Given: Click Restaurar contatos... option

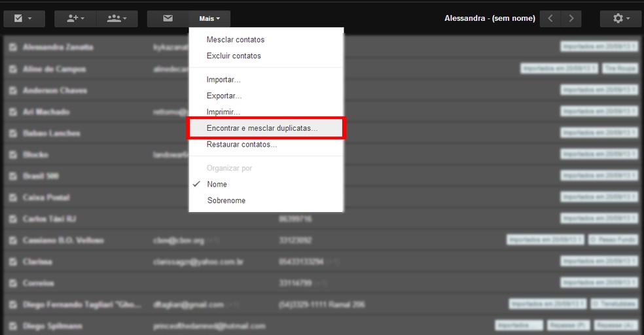Looking at the screenshot, I should [x=266, y=145].
